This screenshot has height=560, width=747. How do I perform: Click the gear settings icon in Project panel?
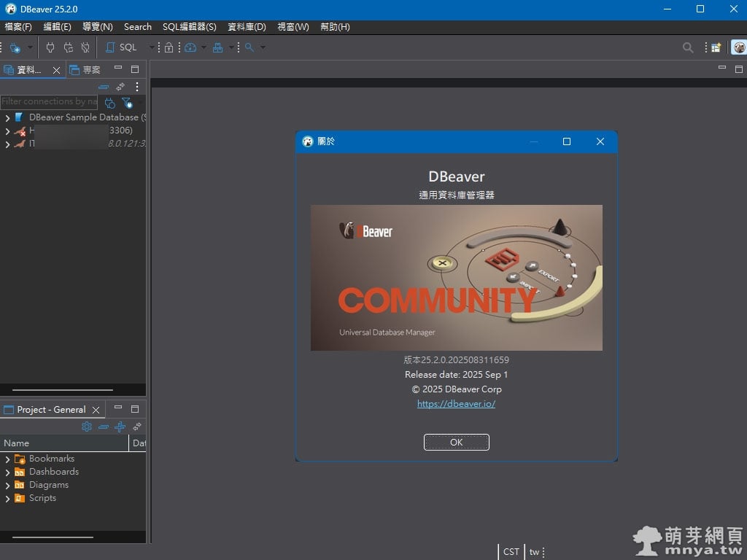(87, 427)
